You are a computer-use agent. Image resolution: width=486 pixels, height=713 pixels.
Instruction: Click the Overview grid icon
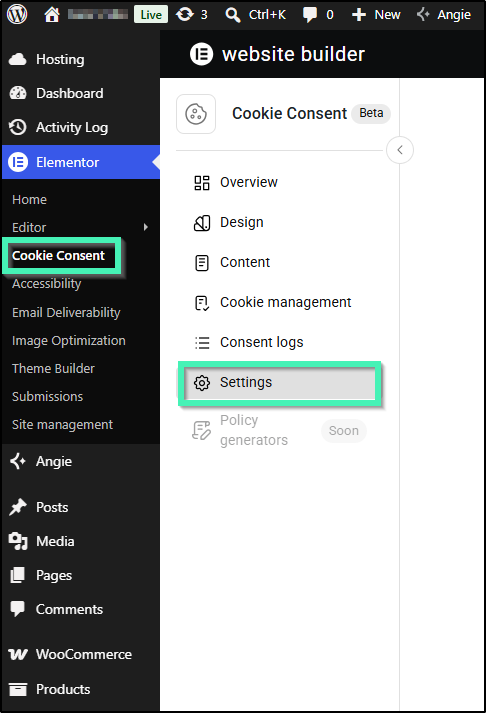pos(202,182)
